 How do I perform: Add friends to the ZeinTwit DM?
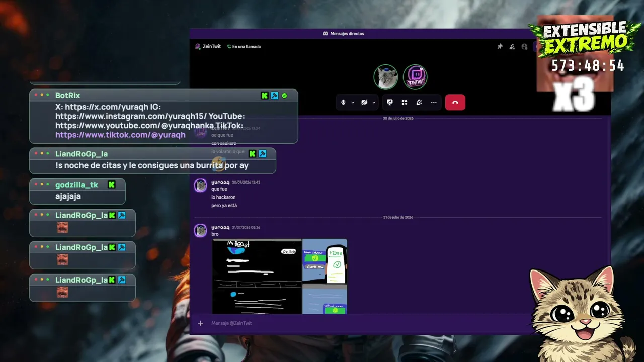pyautogui.click(x=512, y=46)
